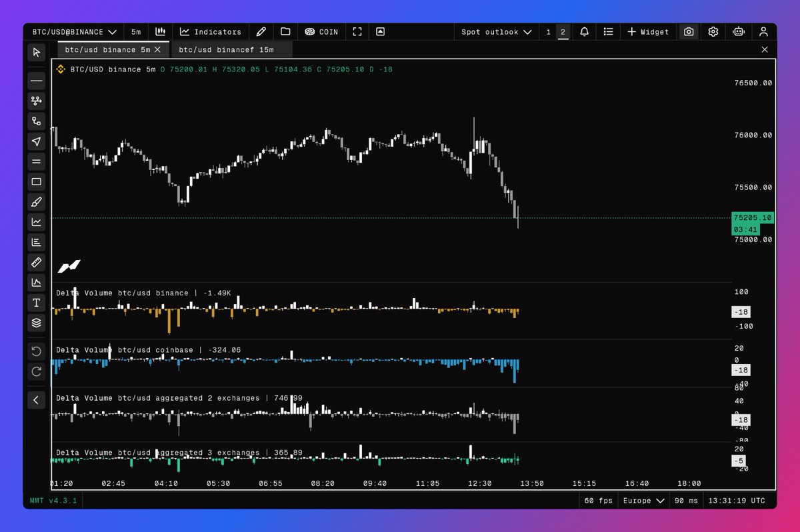Viewport: 800px width, 532px height.
Task: Click the 08:20 time axis label
Action: point(322,483)
